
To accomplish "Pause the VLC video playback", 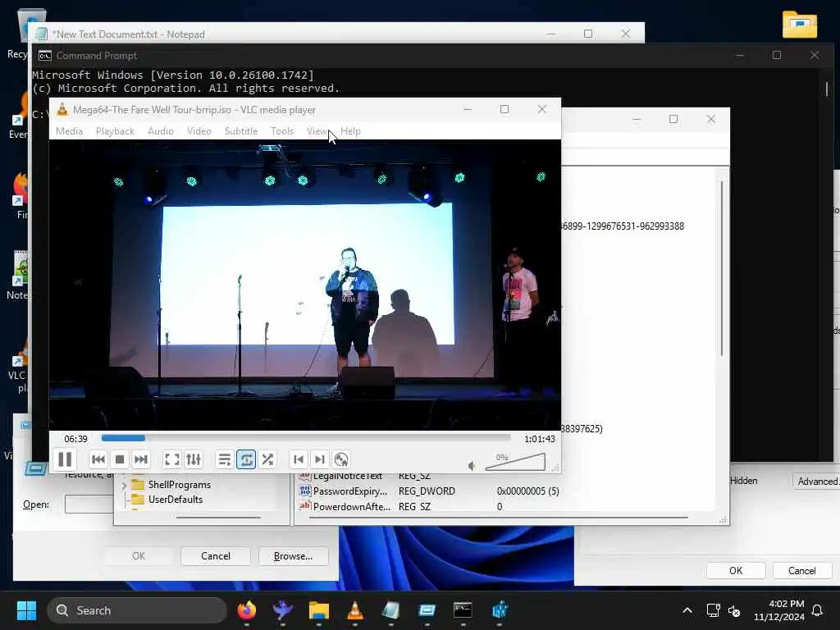I will (x=65, y=459).
